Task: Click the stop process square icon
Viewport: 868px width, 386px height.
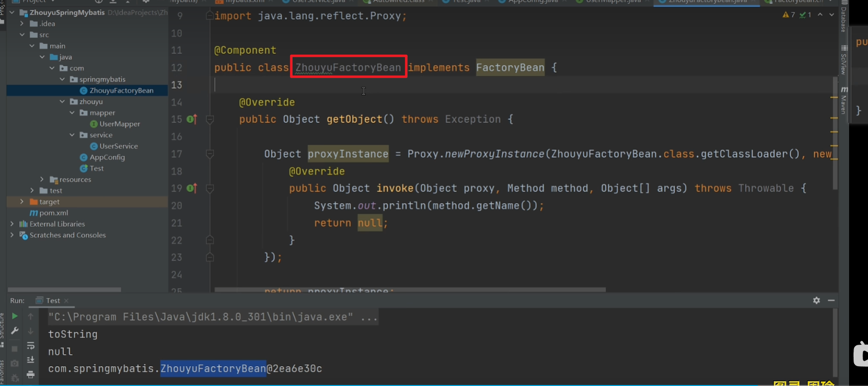Action: click(14, 349)
